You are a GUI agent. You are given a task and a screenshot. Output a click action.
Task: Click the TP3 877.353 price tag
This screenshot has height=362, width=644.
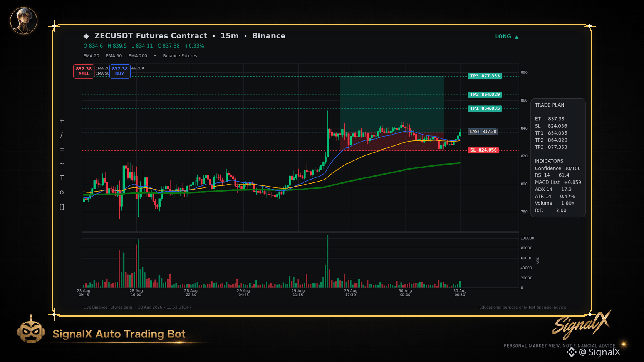(x=485, y=76)
